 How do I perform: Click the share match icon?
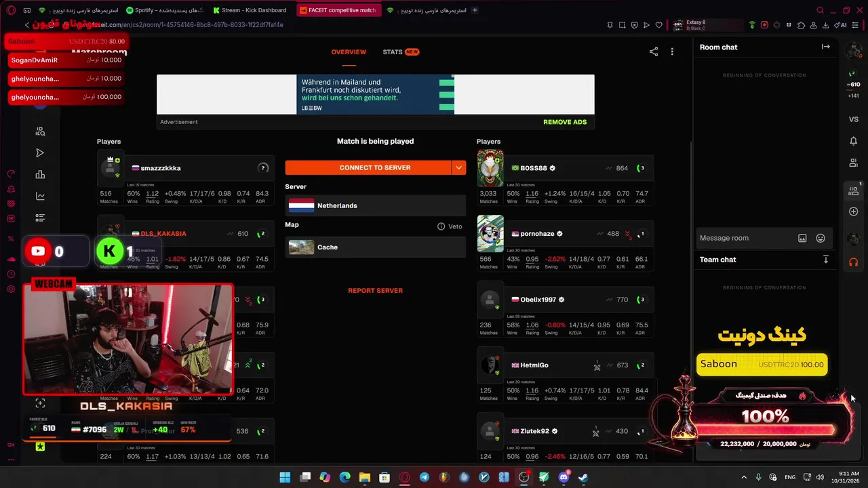point(654,52)
